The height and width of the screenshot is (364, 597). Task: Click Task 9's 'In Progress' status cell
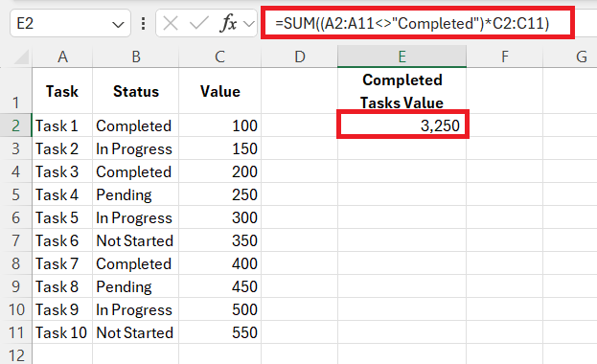[x=136, y=309]
